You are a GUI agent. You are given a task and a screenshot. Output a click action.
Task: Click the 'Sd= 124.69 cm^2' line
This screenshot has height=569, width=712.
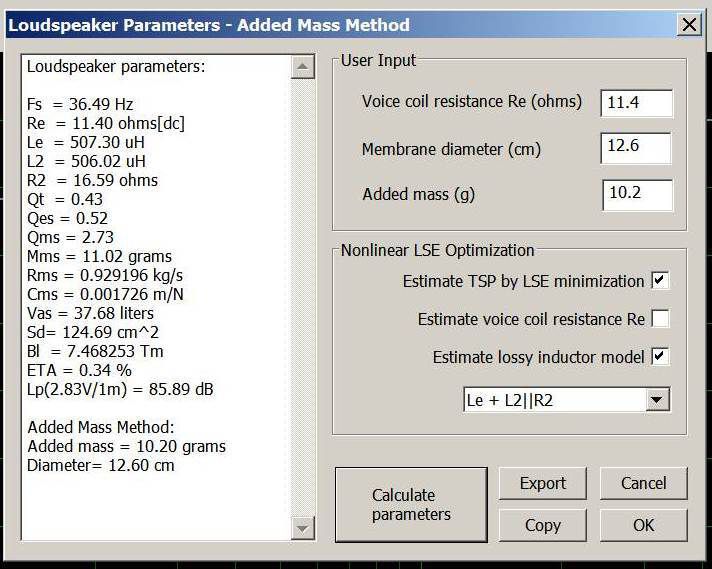pyautogui.click(x=93, y=333)
